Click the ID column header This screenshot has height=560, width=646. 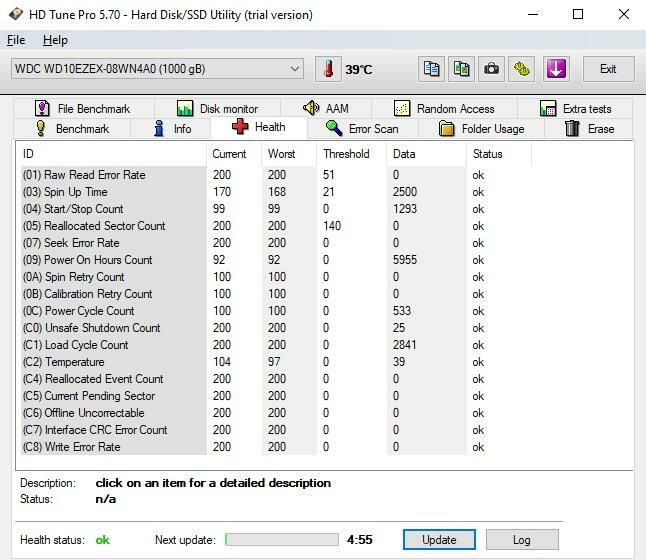(x=111, y=154)
